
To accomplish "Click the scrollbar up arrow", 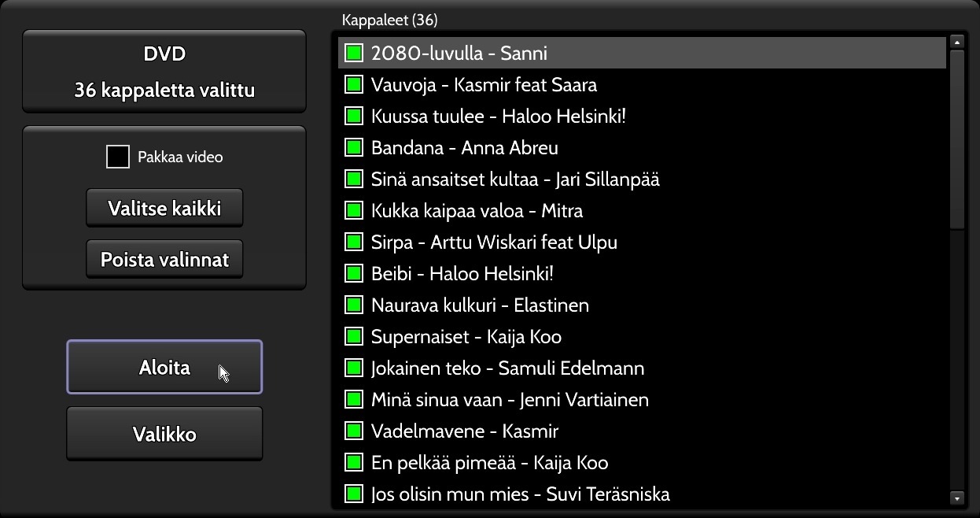I will click(x=957, y=42).
